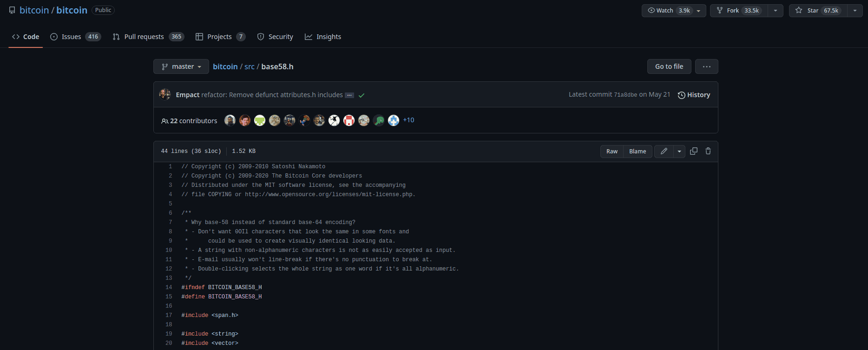Screen dimensions: 868x350
Task: Copy raw contents icon
Action: (694, 151)
